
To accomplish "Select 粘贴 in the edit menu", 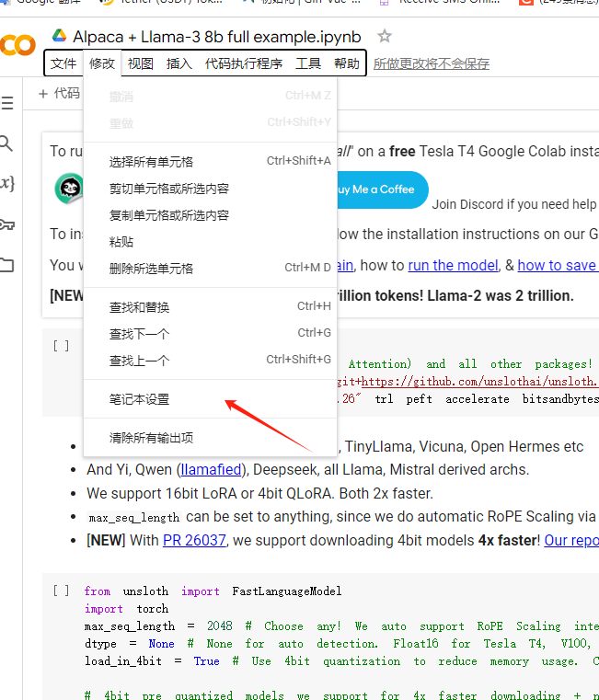I will click(210, 242).
